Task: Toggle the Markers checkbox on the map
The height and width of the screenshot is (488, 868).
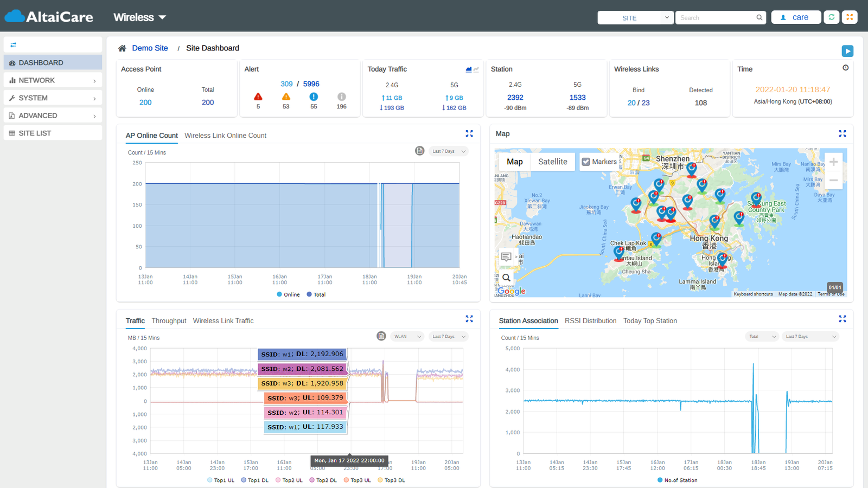Action: point(586,162)
